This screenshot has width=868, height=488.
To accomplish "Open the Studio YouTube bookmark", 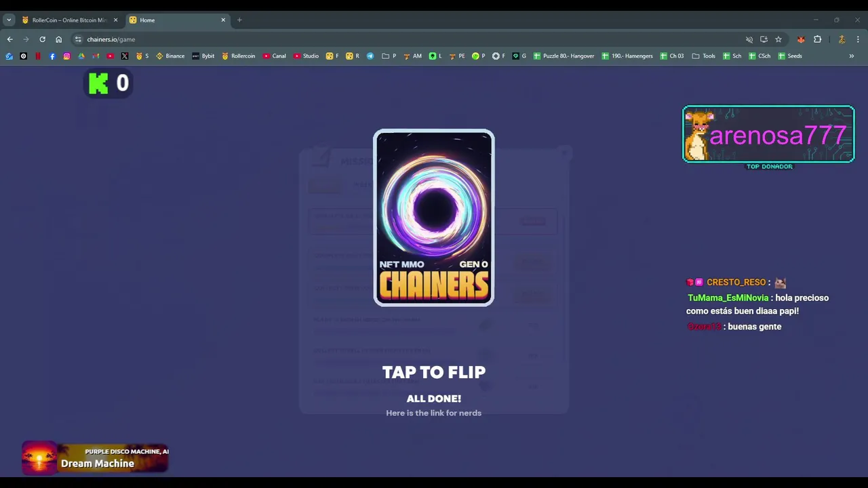I will pyautogui.click(x=306, y=56).
